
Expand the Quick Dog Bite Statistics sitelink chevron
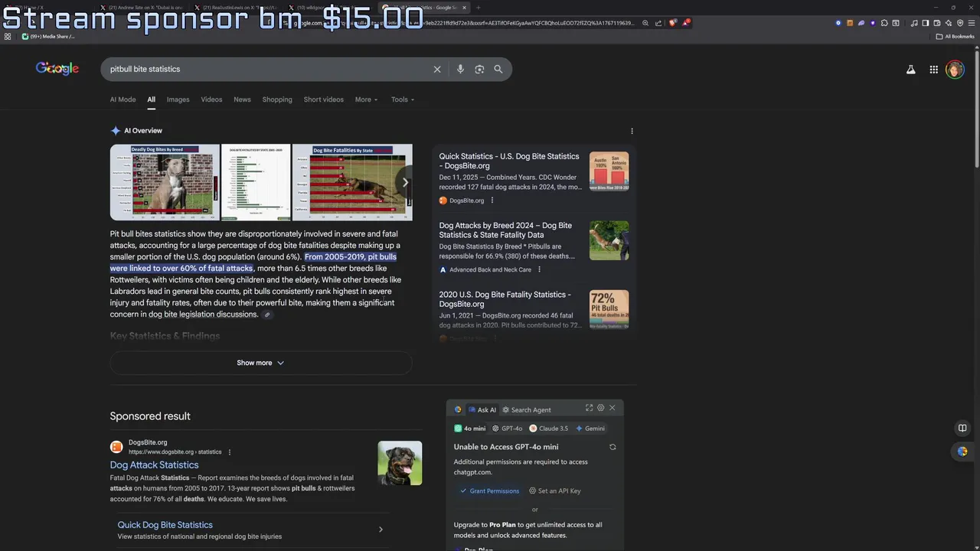[381, 530]
